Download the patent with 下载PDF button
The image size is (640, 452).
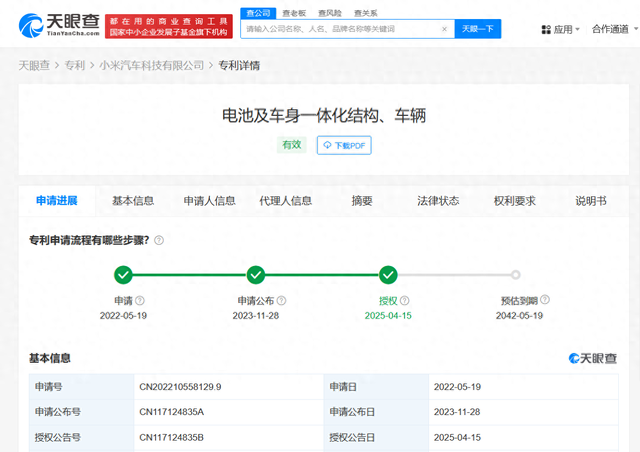pyautogui.click(x=344, y=146)
